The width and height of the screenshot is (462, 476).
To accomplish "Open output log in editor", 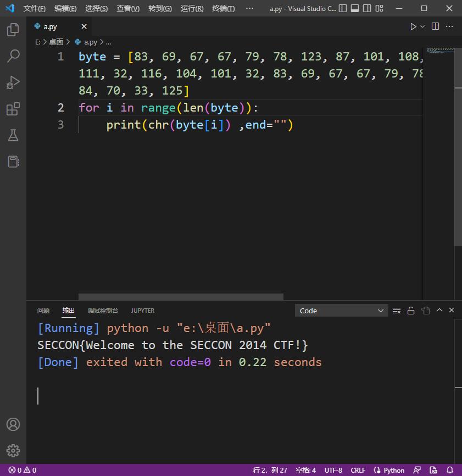I will click(425, 311).
